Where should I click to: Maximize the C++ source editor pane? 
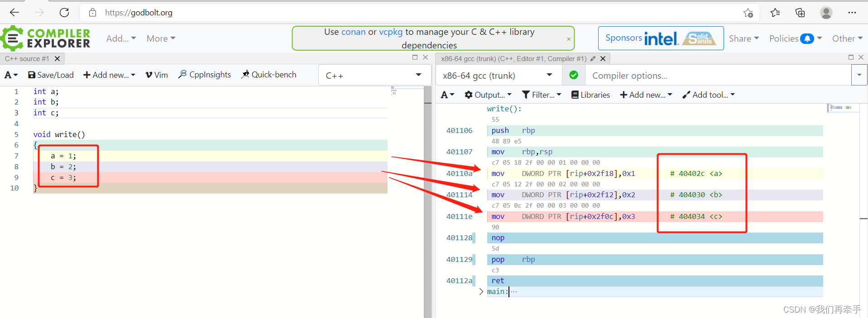pos(415,57)
